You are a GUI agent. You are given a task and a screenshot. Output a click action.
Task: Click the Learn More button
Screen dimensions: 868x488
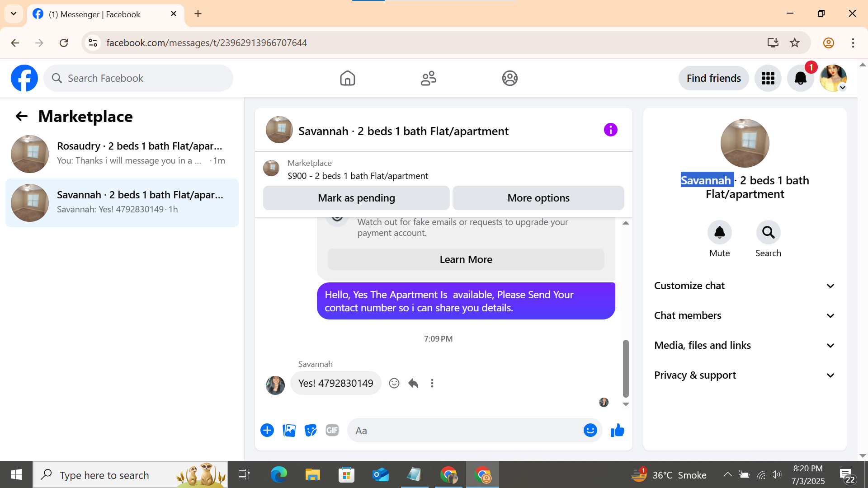coord(466,260)
